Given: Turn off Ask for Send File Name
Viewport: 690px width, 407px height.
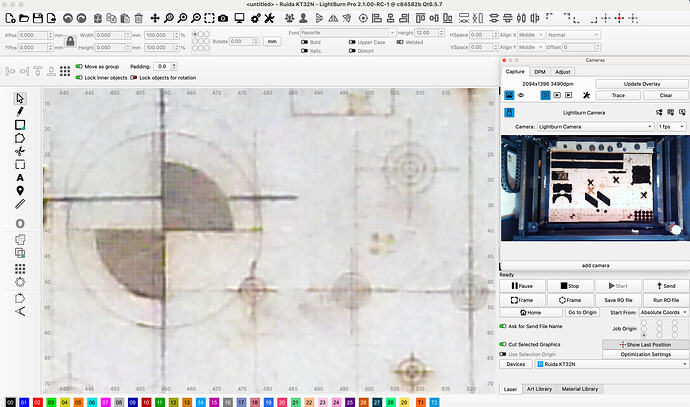Looking at the screenshot, I should (502, 326).
